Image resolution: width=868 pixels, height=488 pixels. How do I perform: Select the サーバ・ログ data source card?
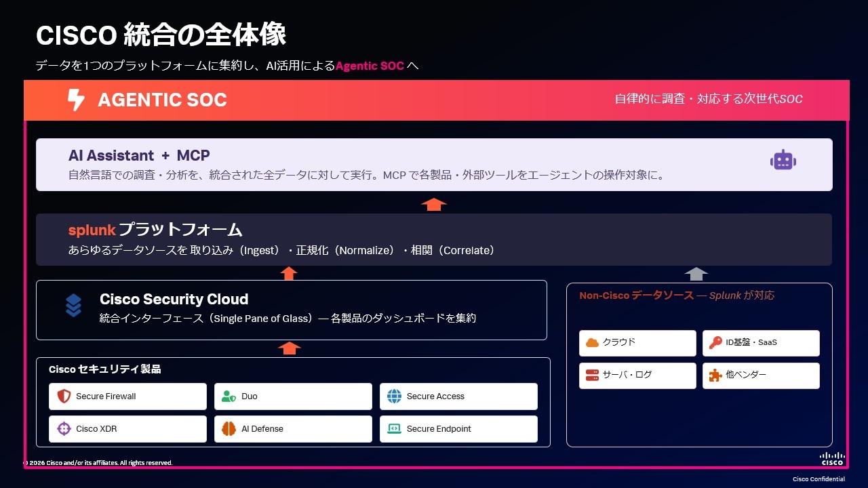[x=637, y=375]
